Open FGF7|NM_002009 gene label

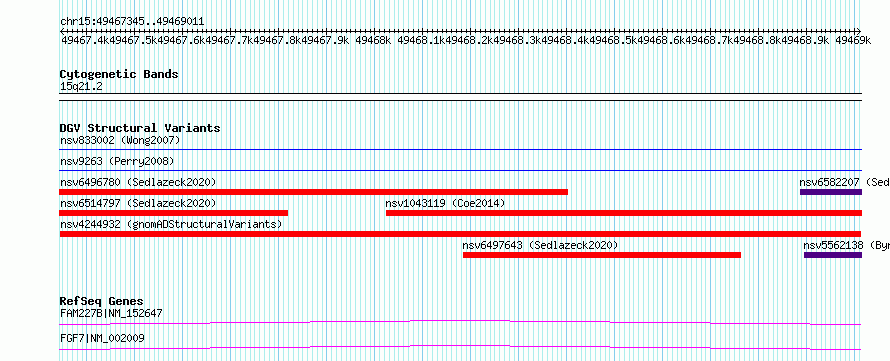102,338
